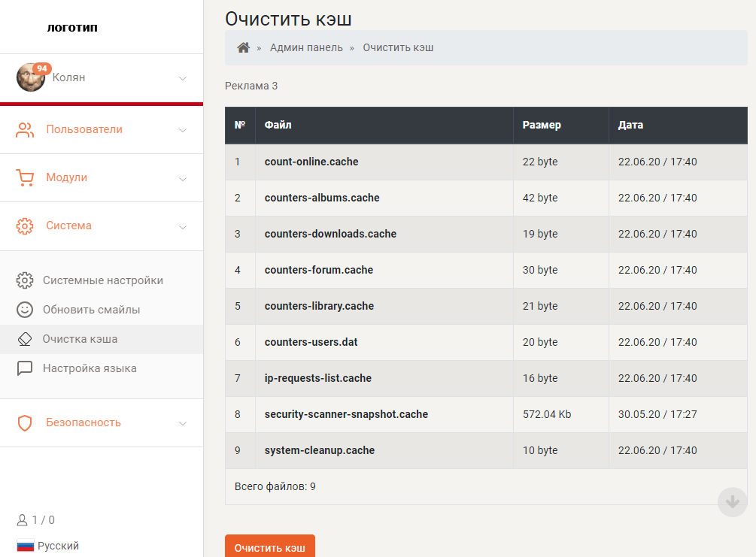The width and height of the screenshot is (756, 557).
Task: Expand the Модули menu chevron
Action: click(x=182, y=179)
